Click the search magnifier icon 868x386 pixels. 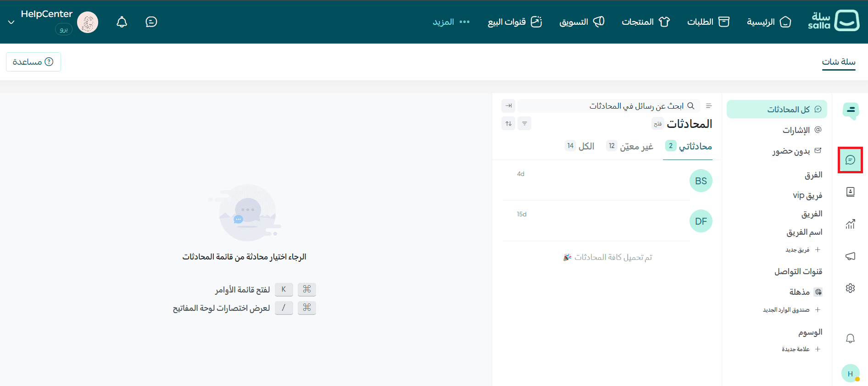(x=691, y=106)
